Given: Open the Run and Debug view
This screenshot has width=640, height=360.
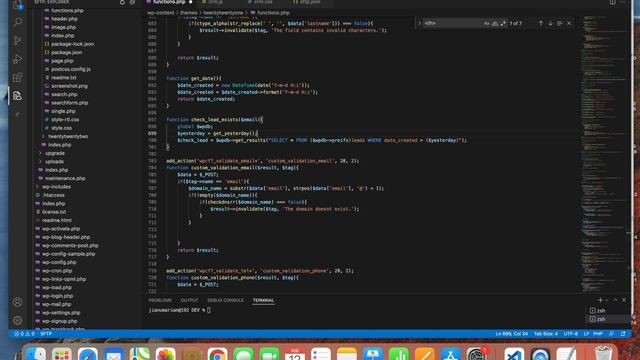Looking at the screenshot, I should coord(18,59).
